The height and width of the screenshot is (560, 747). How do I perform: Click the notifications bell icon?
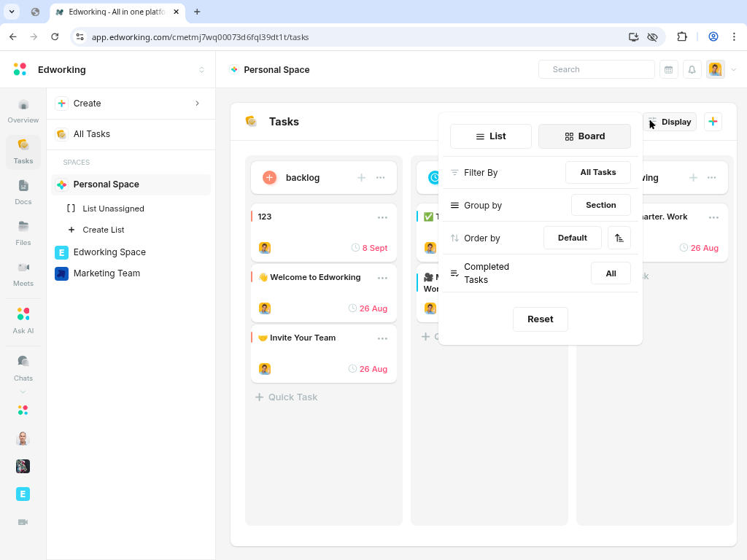[692, 69]
